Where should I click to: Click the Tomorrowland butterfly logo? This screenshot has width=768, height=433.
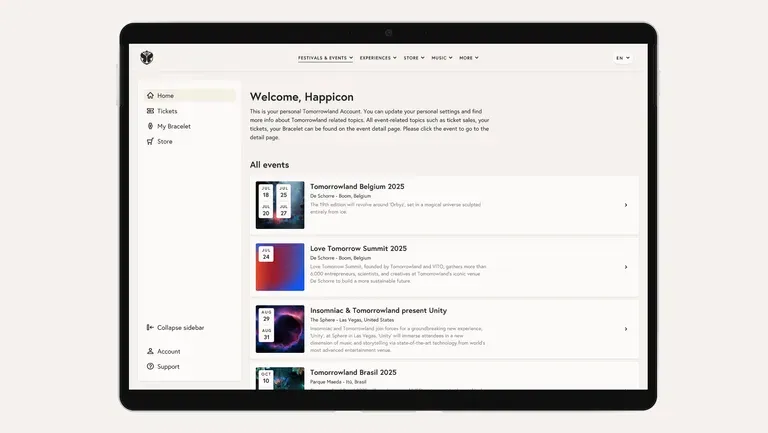point(146,58)
